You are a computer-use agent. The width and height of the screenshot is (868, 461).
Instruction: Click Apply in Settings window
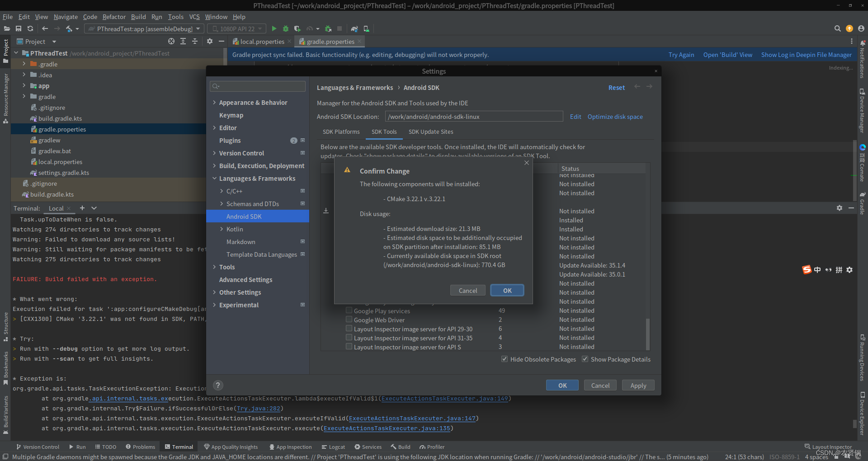pyautogui.click(x=638, y=385)
